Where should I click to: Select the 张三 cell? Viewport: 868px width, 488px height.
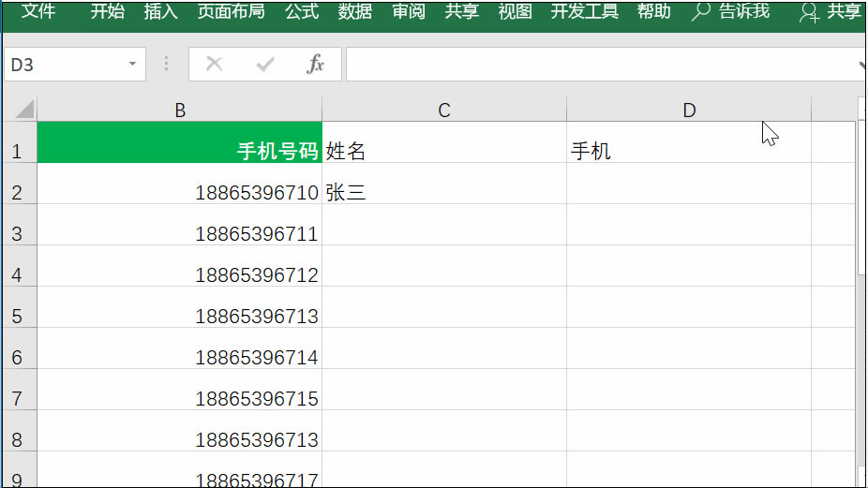(x=444, y=184)
